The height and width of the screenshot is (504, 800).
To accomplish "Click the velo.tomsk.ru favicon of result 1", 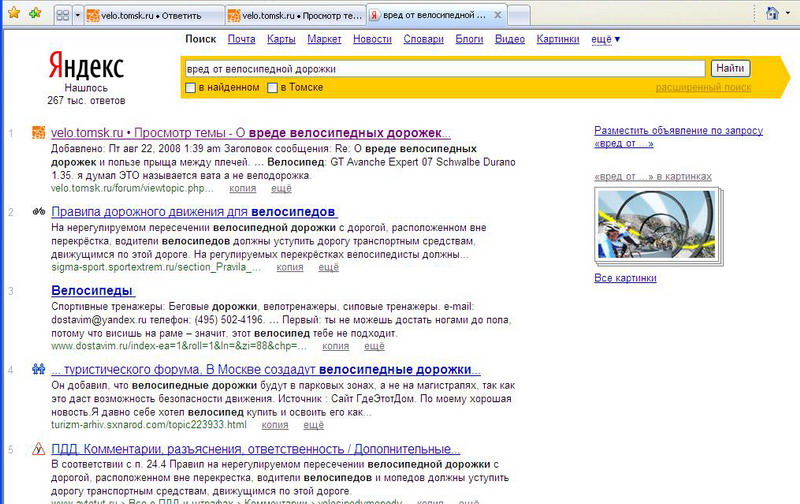I will tap(38, 132).
